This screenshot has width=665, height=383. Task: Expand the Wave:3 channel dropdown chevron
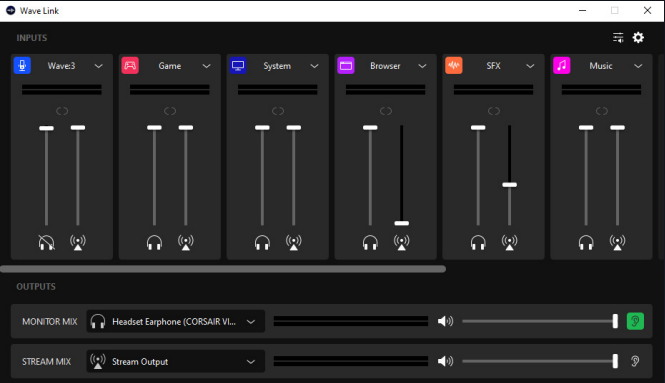click(98, 66)
